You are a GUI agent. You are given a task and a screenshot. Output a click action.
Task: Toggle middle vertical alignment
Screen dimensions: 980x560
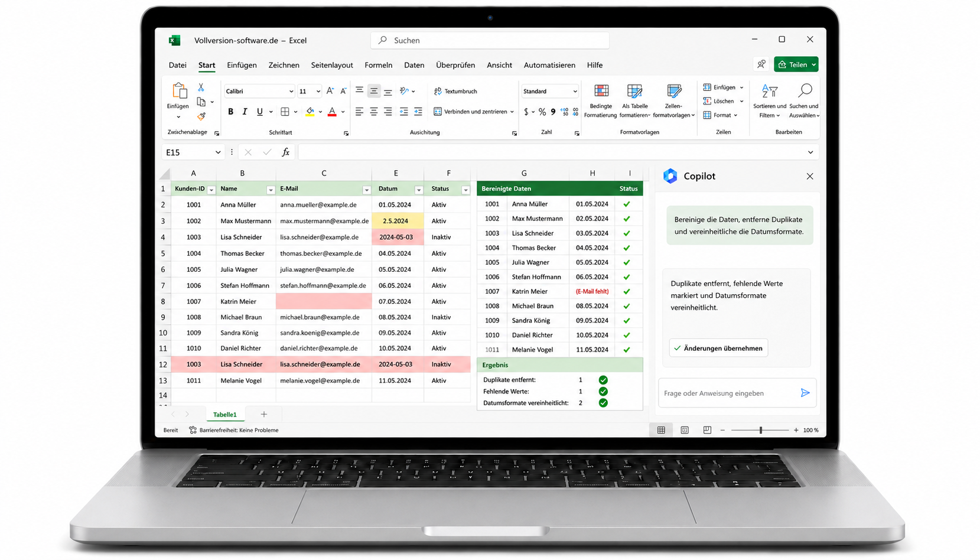(373, 91)
